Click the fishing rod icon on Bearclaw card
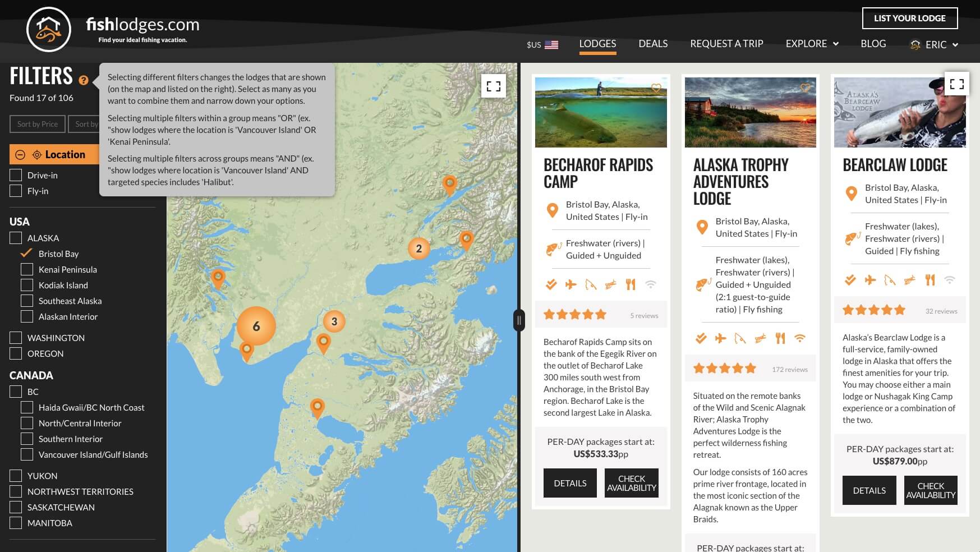This screenshot has height=552, width=980. pyautogui.click(x=890, y=280)
